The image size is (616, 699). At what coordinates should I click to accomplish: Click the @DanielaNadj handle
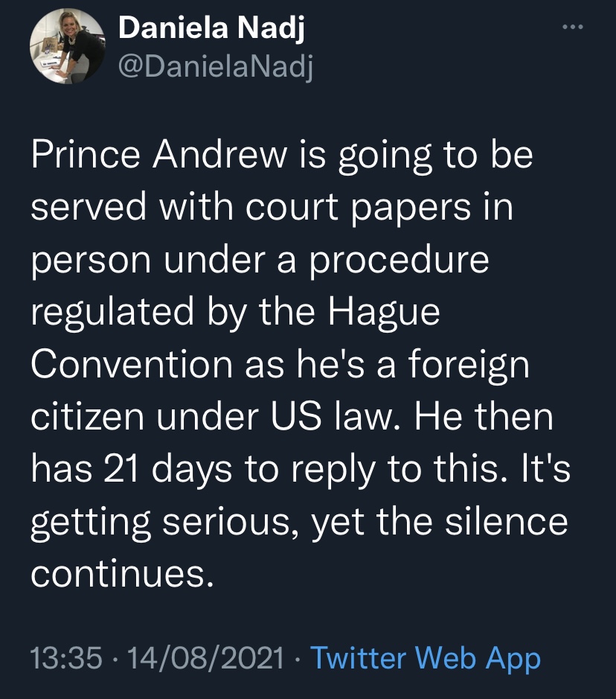(x=216, y=67)
